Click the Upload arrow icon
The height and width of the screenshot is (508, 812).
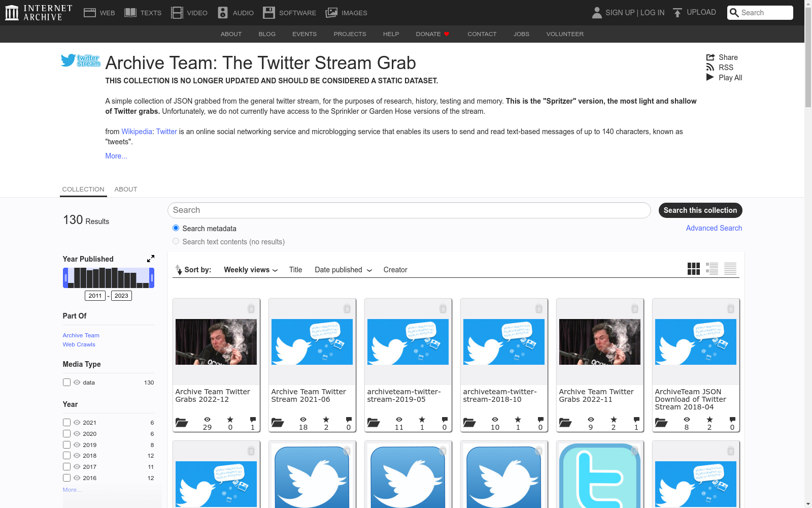tap(678, 13)
